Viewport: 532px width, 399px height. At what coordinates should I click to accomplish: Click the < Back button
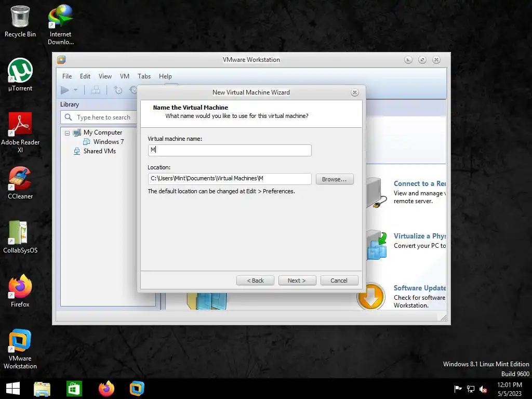tap(255, 281)
